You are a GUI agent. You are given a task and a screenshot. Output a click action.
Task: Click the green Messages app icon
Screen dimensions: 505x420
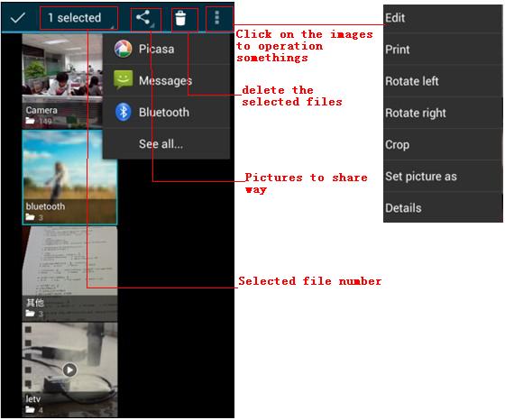click(x=123, y=79)
